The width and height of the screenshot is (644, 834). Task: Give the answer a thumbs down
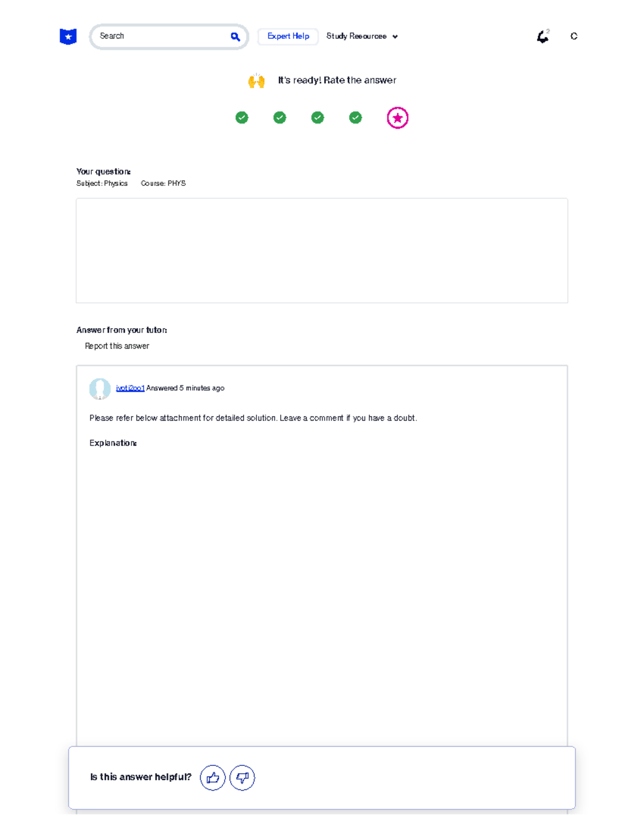pyautogui.click(x=242, y=777)
